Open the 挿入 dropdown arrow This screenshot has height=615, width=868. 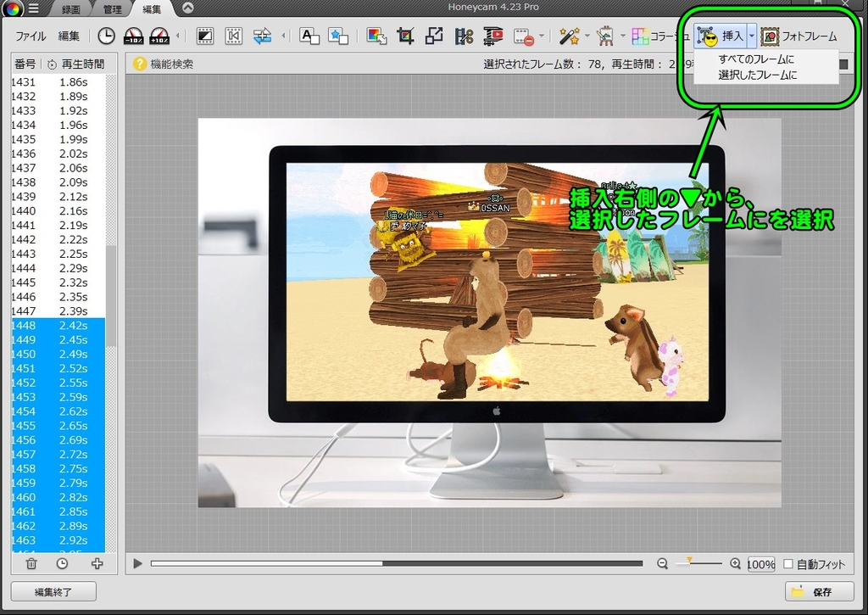point(751,36)
